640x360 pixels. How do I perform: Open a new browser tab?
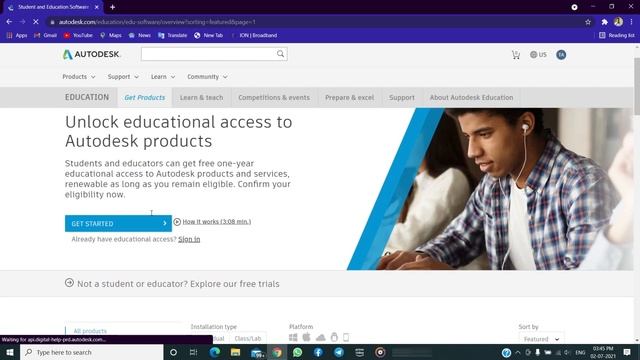tap(112, 7)
